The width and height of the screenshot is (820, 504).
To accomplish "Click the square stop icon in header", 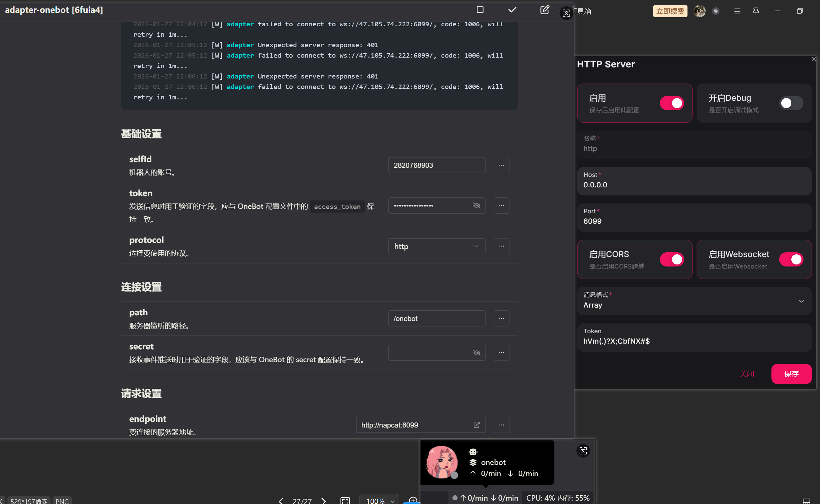I will pos(480,10).
